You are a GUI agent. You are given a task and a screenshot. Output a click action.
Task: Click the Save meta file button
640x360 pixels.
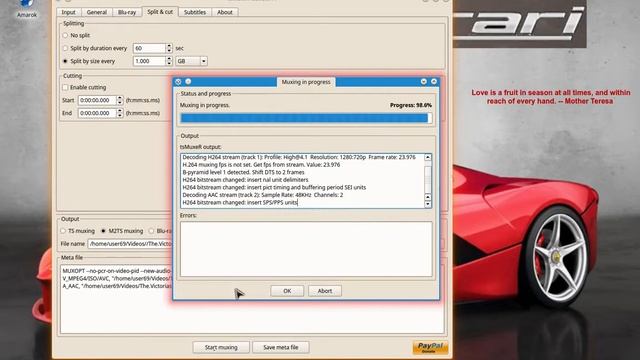[x=280, y=347]
